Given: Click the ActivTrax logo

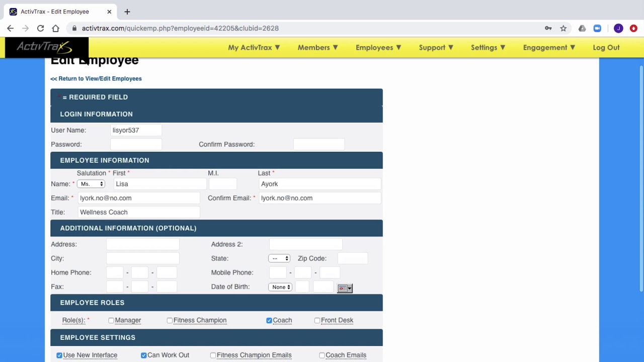Looking at the screenshot, I should click(46, 48).
